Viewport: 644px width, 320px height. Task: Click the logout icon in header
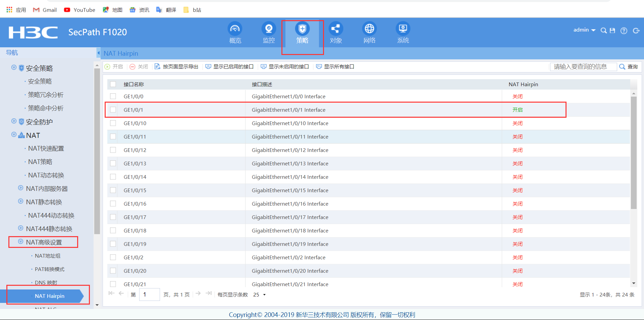(636, 31)
